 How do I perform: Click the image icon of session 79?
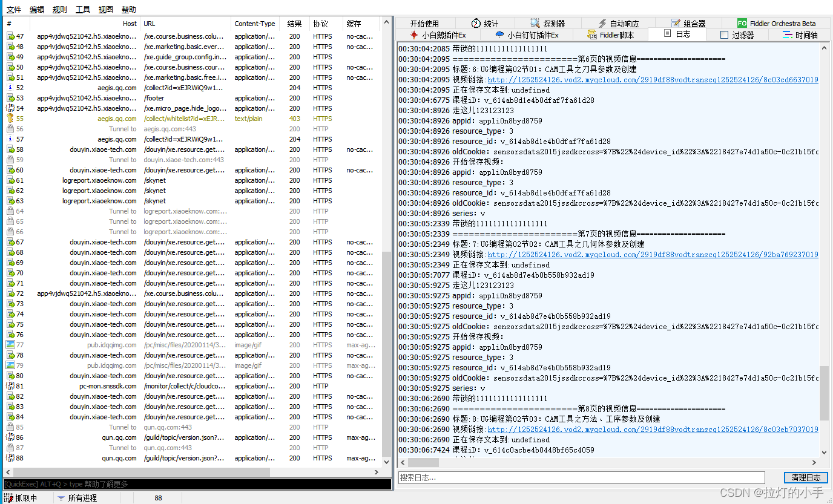pyautogui.click(x=10, y=365)
